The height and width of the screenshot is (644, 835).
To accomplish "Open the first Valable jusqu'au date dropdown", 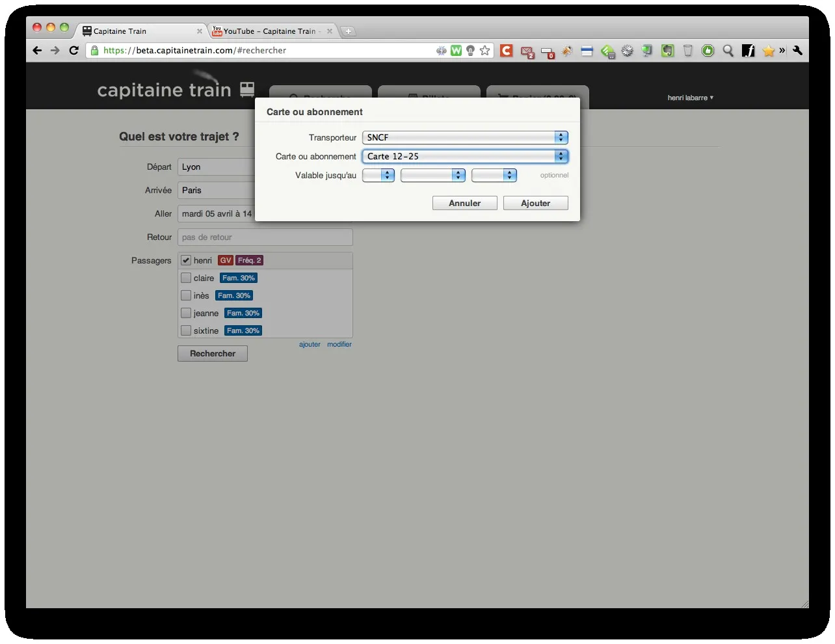I will (x=378, y=175).
